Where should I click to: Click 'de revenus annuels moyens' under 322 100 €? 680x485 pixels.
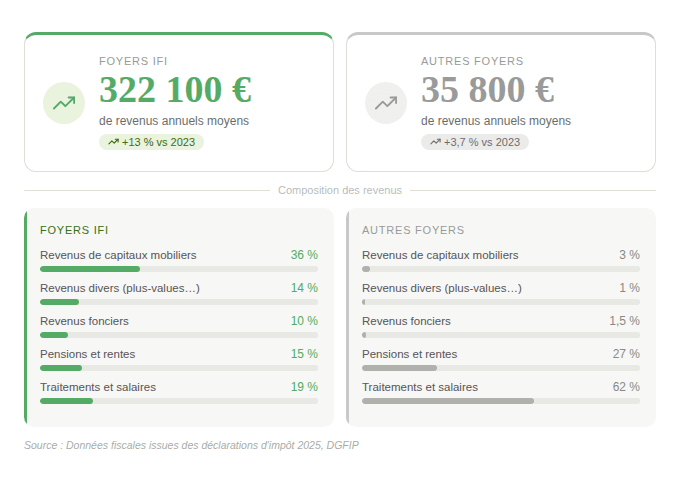[x=174, y=121]
